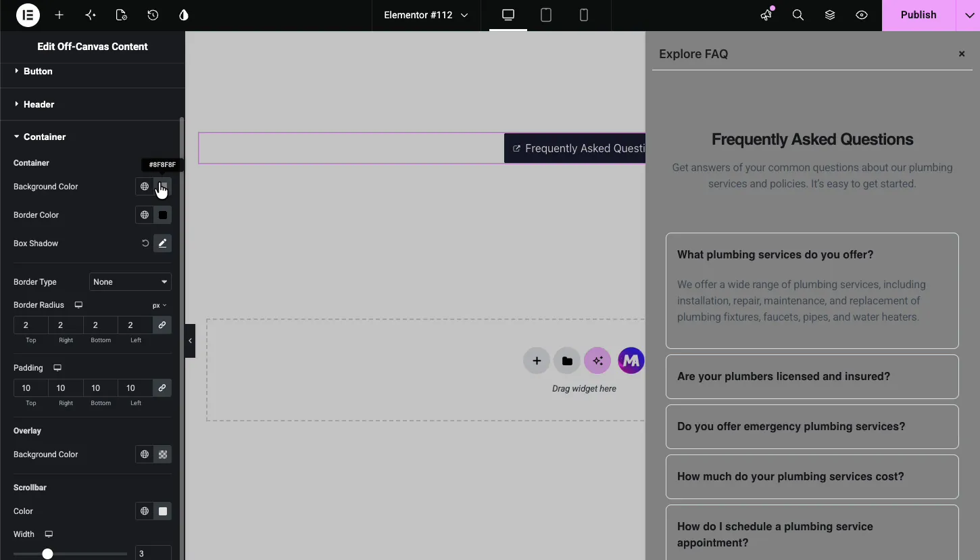980x560 pixels.
Task: Add a new container with plus button
Action: click(537, 360)
